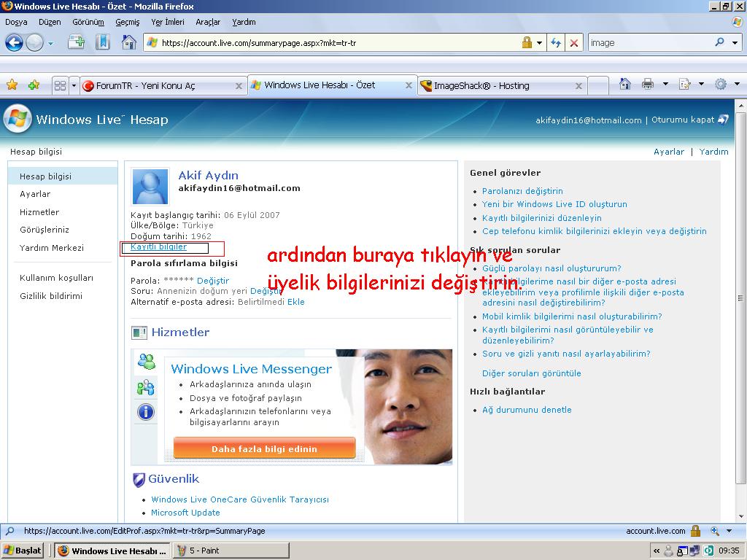Open the back/forward history dropdown

point(50,43)
